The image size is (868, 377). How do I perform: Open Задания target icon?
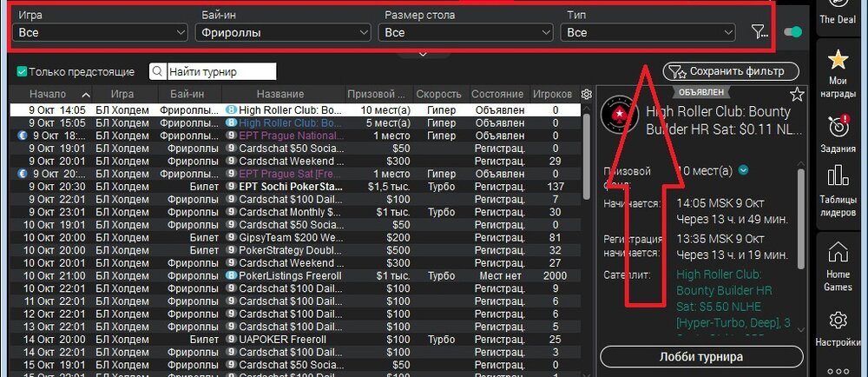click(x=838, y=126)
